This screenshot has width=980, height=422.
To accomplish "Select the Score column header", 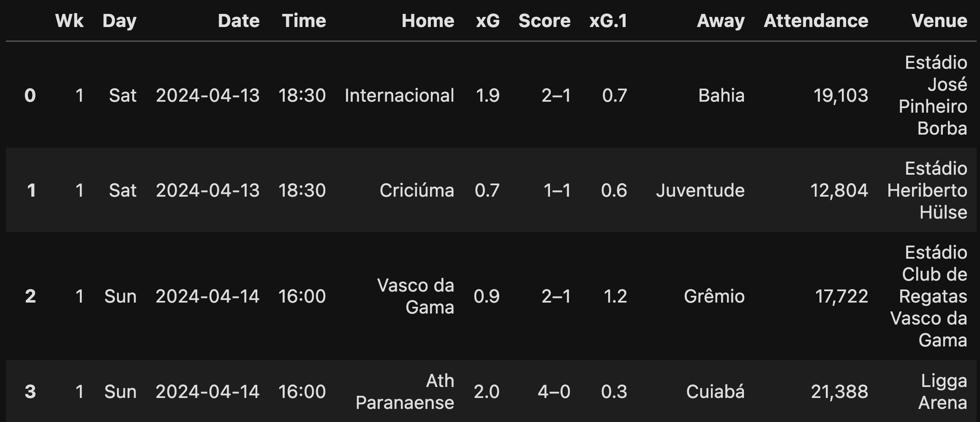I will (544, 21).
